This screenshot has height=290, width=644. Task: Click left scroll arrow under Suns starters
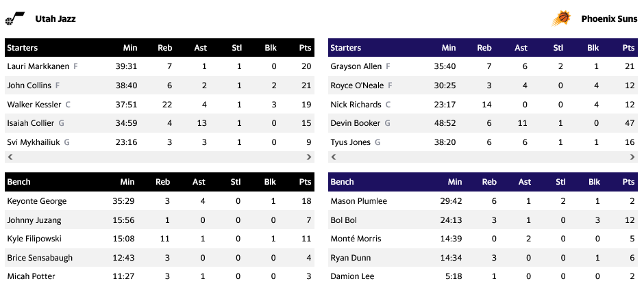tap(333, 157)
